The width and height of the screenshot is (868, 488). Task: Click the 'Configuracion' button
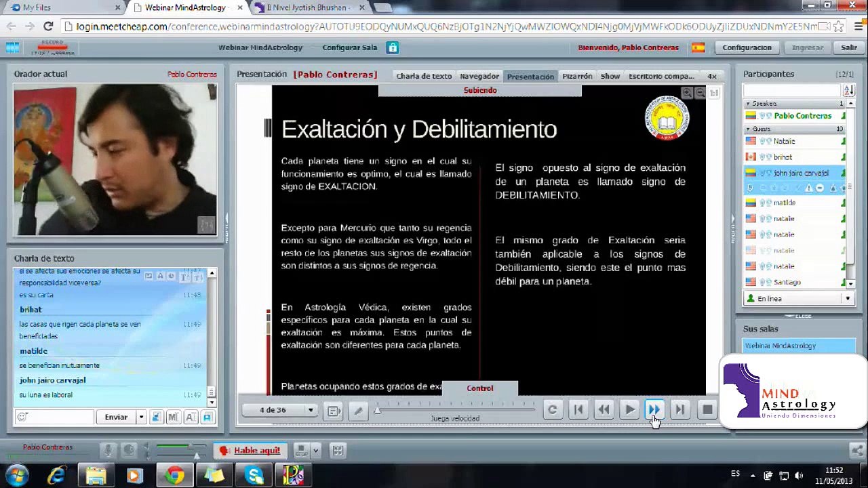click(747, 47)
